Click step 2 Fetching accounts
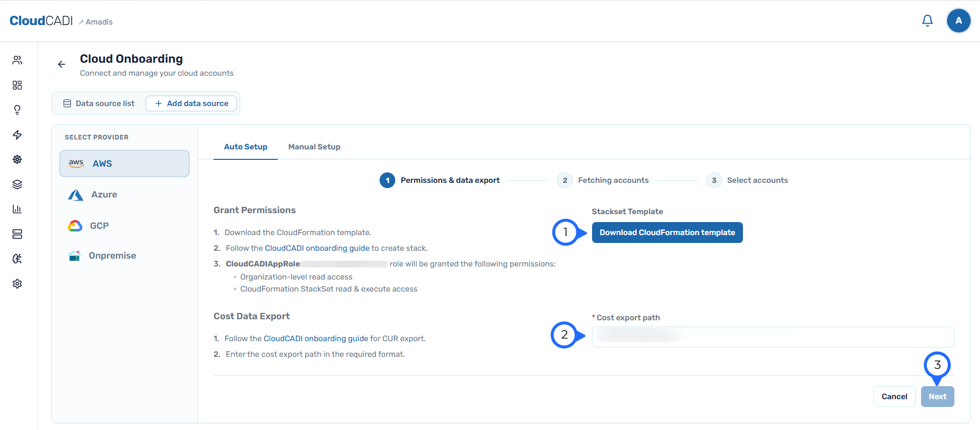Image resolution: width=980 pixels, height=430 pixels. [x=603, y=180]
